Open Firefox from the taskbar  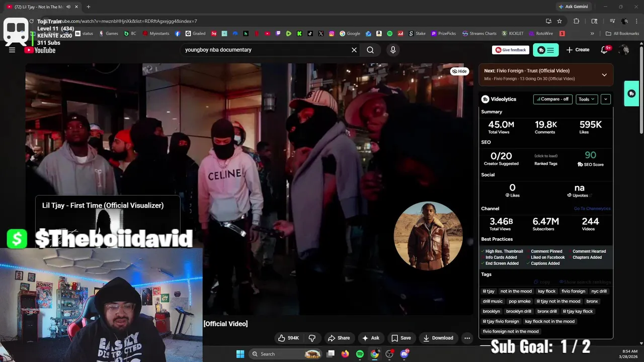(345, 354)
